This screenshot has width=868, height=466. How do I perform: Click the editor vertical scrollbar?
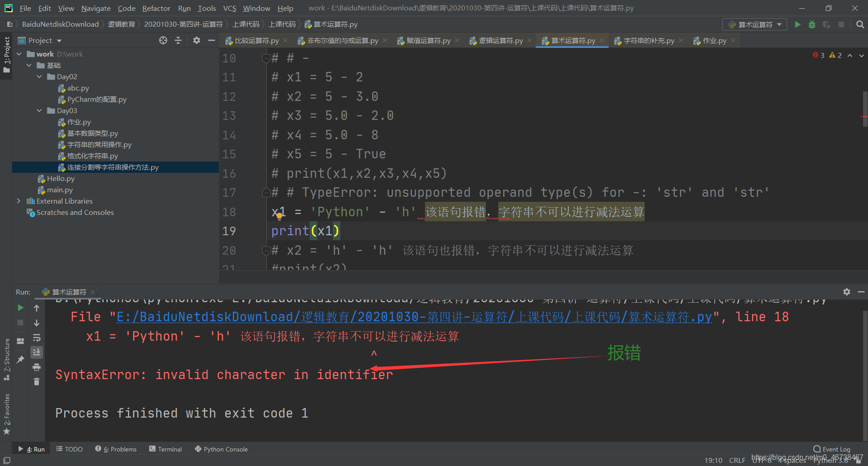pyautogui.click(x=864, y=109)
